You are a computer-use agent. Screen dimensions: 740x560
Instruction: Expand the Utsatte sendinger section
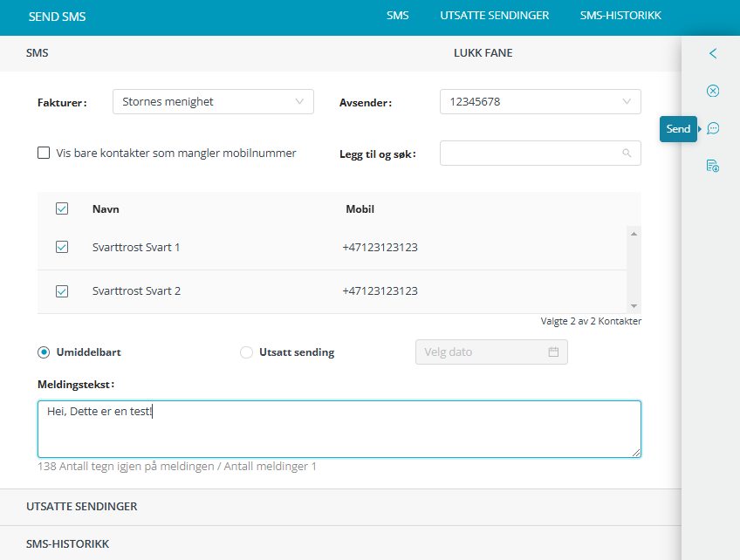tap(82, 507)
